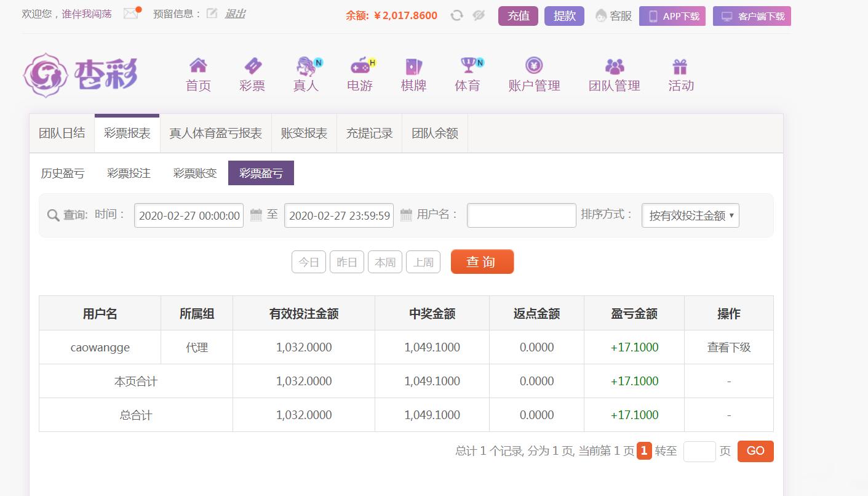The height and width of the screenshot is (496, 868).
Task: Click the mail envelope icon
Action: tap(131, 14)
